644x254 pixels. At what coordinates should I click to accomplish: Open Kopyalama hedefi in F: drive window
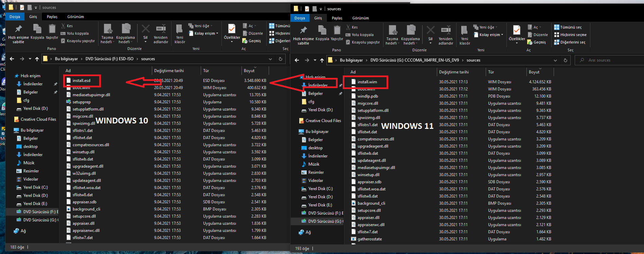click(x=125, y=34)
